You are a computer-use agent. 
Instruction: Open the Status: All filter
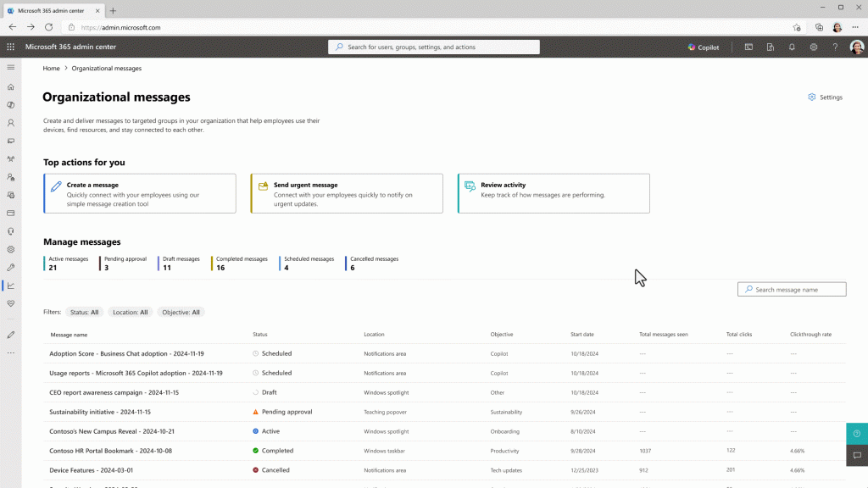tap(84, 313)
